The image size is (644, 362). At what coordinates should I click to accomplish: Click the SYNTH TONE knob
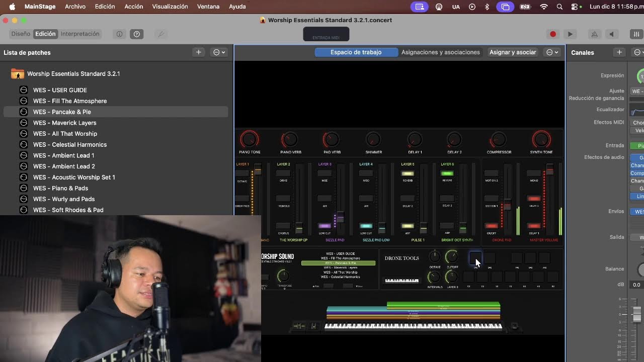coord(541,139)
